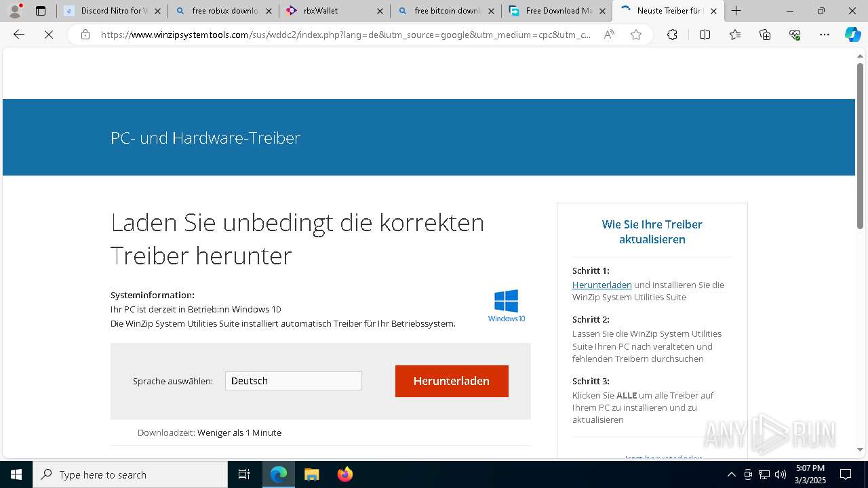
Task: Click the Windows 10 logo
Action: coord(507,306)
